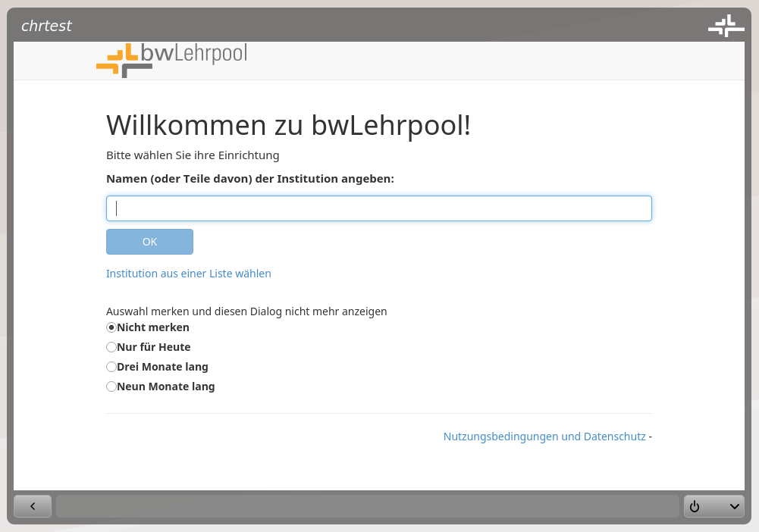Click the orange cross symbol of the header logo

[115, 61]
